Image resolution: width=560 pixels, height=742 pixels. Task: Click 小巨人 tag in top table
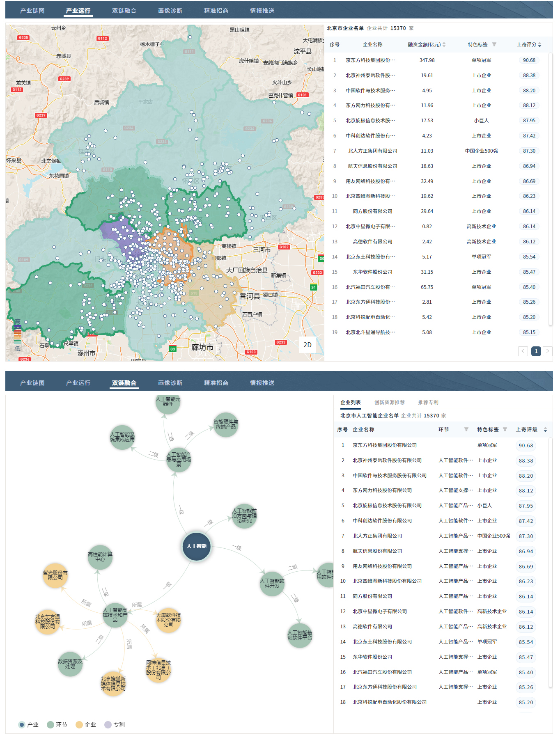[x=481, y=121]
